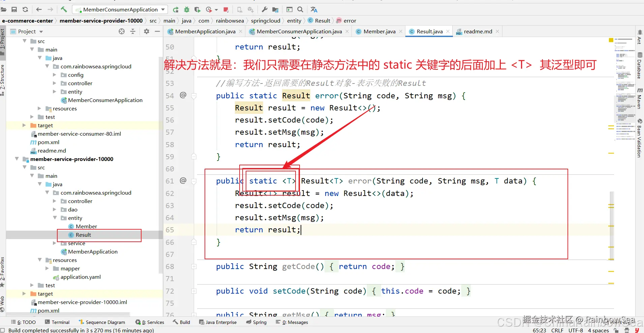Select application.yaml in the project tree
The height and width of the screenshot is (333, 644).
click(81, 277)
